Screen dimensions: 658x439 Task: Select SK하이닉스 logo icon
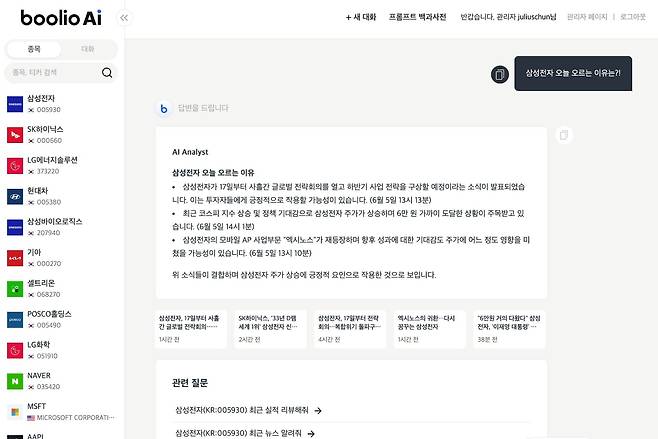[15, 135]
